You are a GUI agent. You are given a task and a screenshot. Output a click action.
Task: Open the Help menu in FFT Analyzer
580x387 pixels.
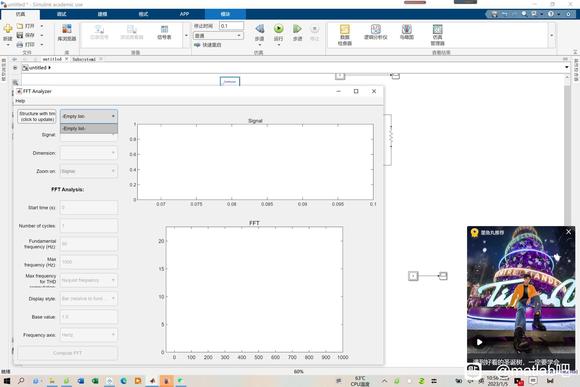pos(20,101)
